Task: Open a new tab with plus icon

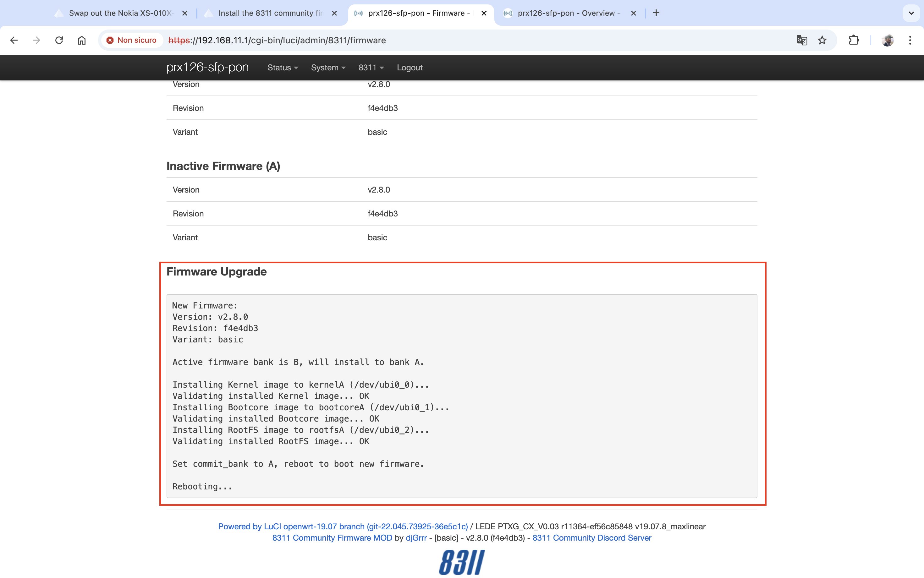Action: click(x=656, y=13)
